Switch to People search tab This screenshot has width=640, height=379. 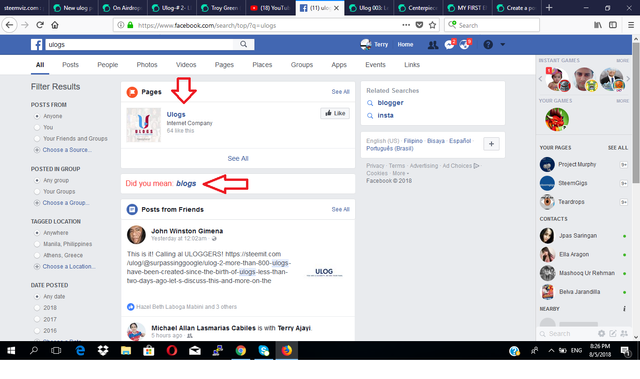pyautogui.click(x=107, y=65)
